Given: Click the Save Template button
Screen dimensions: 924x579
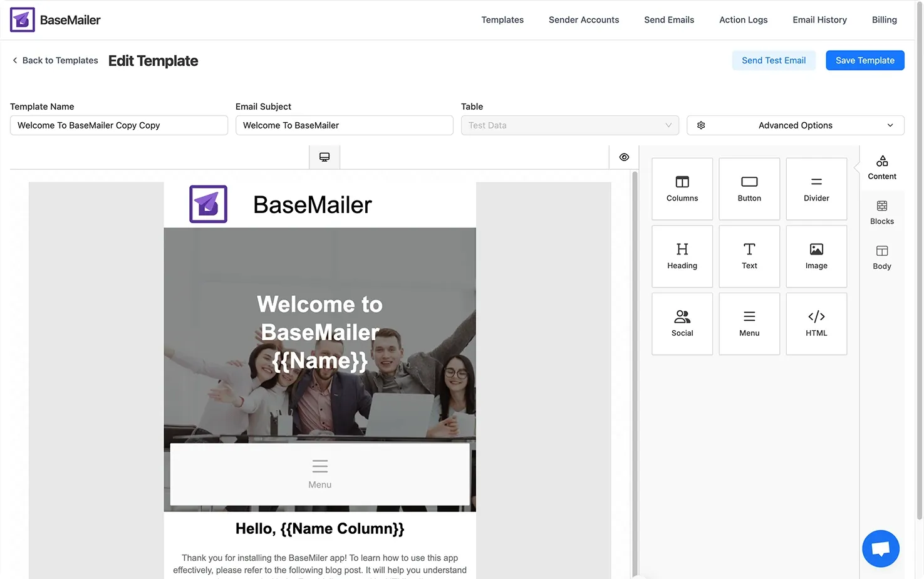Looking at the screenshot, I should 864,60.
